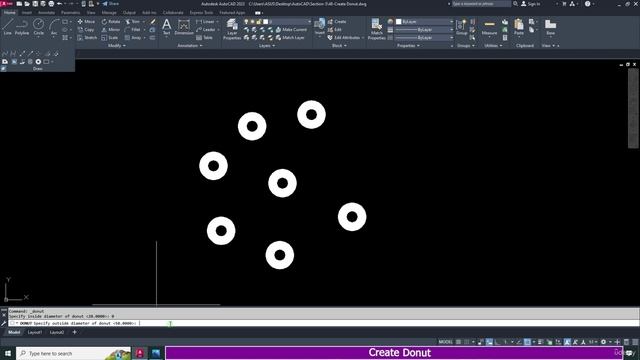Image resolution: width=640 pixels, height=360 pixels.
Task: Click the object color ByLayer swatch
Action: (399, 21)
